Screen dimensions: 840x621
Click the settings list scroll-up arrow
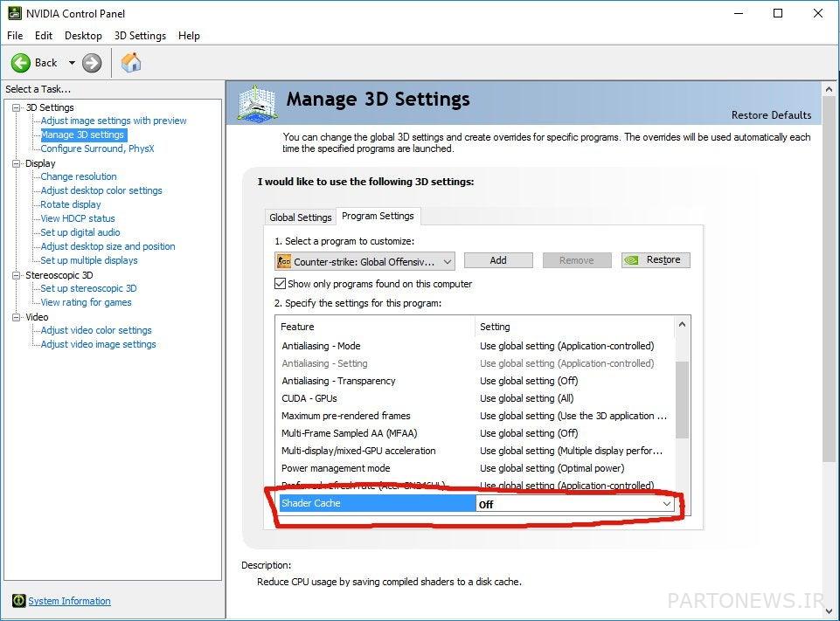click(682, 324)
